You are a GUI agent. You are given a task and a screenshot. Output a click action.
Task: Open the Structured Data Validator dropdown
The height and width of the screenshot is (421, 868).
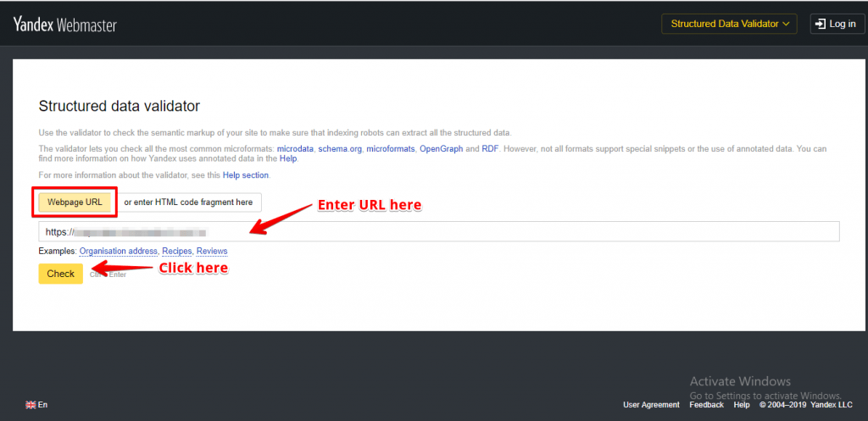click(x=729, y=24)
